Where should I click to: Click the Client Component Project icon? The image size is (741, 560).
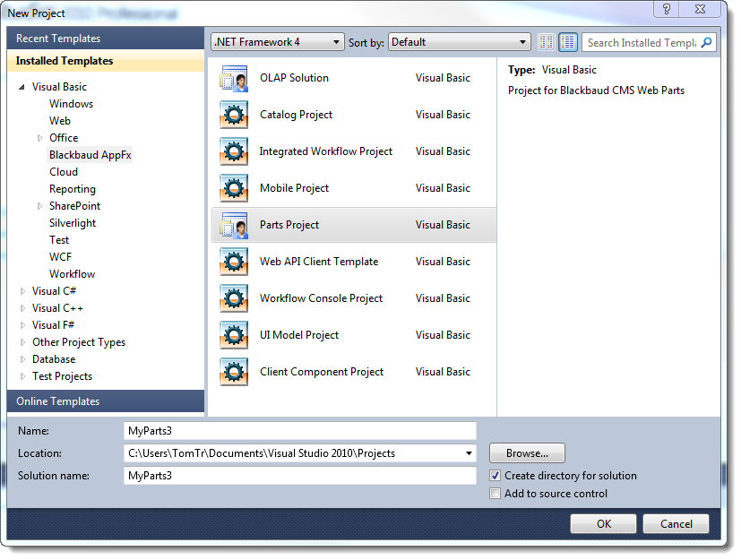tap(234, 372)
